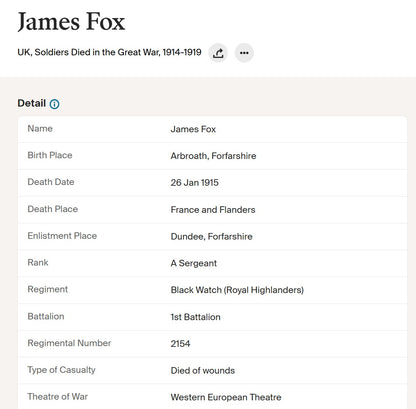Viewport: 416px width, 409px height.
Task: Click the Western European Theatre value
Action: (x=226, y=397)
